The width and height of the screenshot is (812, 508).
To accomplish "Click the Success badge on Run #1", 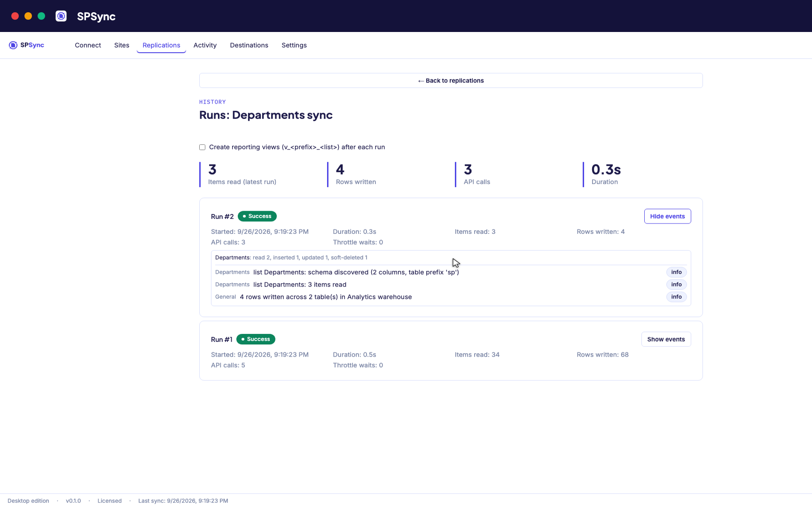I will coord(256,339).
